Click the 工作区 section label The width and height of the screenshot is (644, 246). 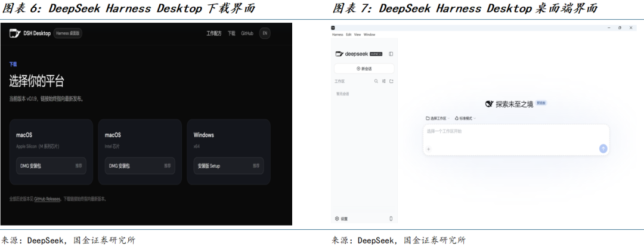click(340, 81)
